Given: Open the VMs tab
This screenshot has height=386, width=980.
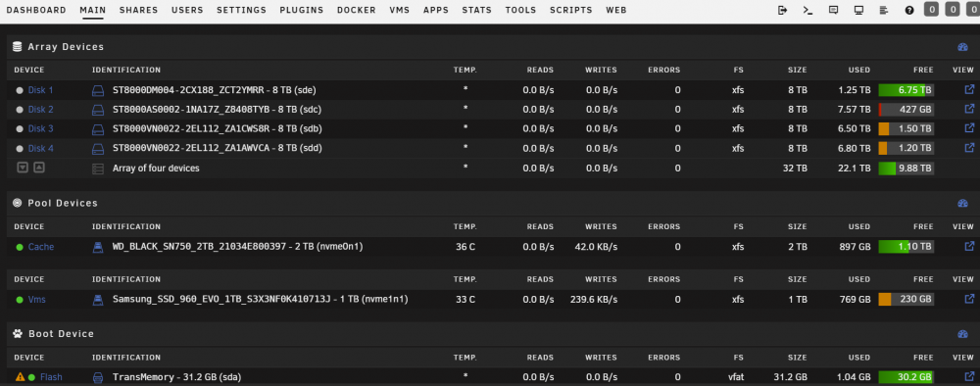Looking at the screenshot, I should click(400, 10).
